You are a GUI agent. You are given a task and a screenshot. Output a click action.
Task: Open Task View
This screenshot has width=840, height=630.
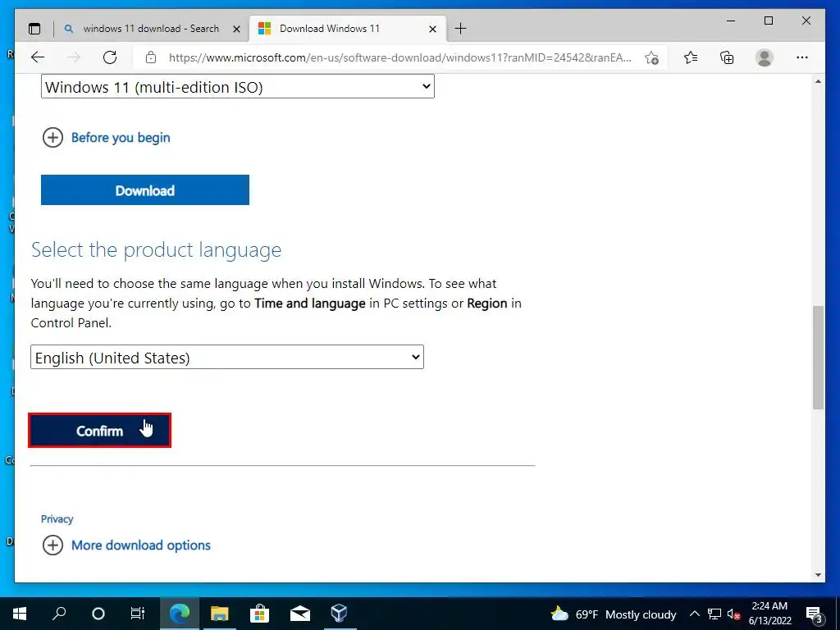(x=138, y=614)
